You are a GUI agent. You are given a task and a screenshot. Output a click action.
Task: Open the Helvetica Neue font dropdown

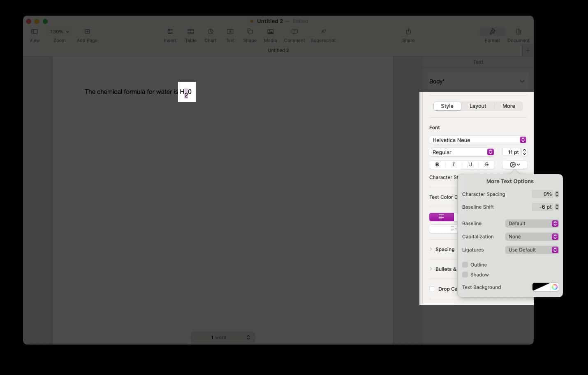pos(478,140)
